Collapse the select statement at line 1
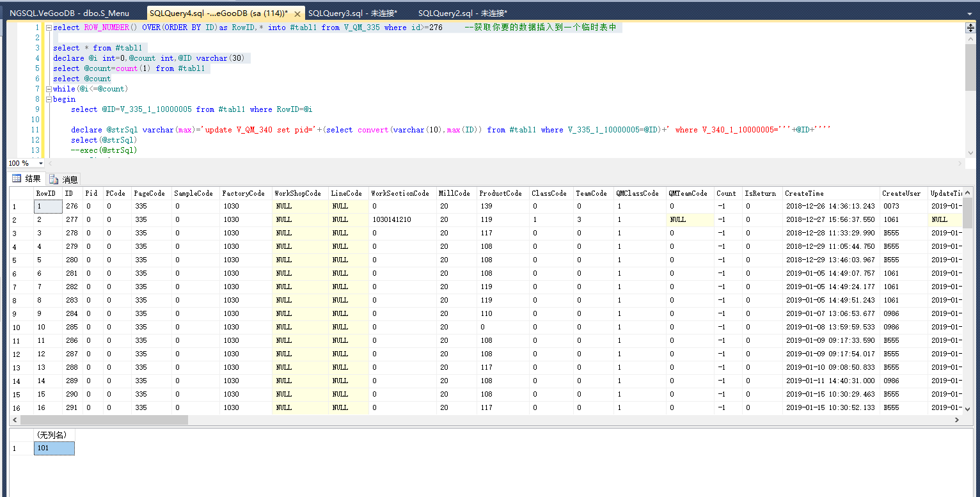Viewport: 980px width, 497px height. pos(48,28)
